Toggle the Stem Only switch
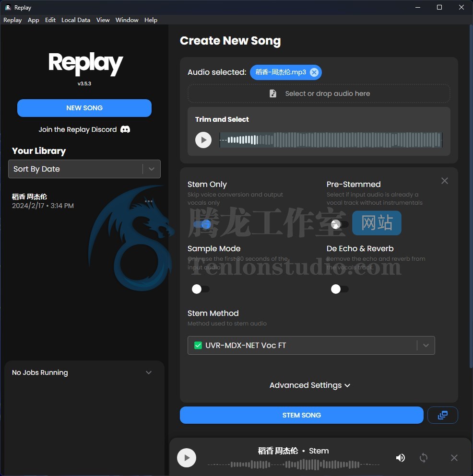473x476 pixels. pyautogui.click(x=202, y=224)
